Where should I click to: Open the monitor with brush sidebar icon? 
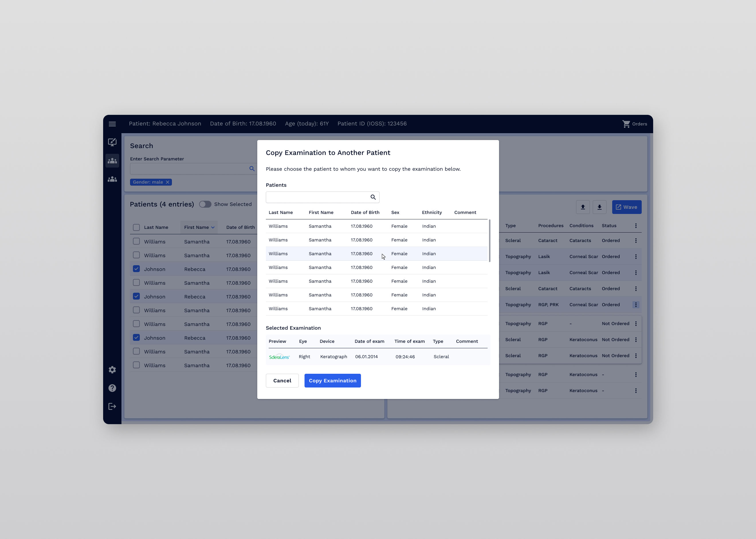coord(112,142)
